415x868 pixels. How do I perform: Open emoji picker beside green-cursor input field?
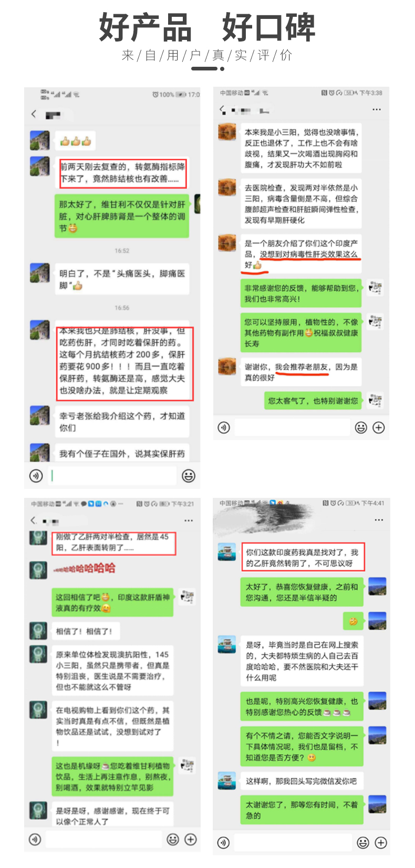point(189,476)
